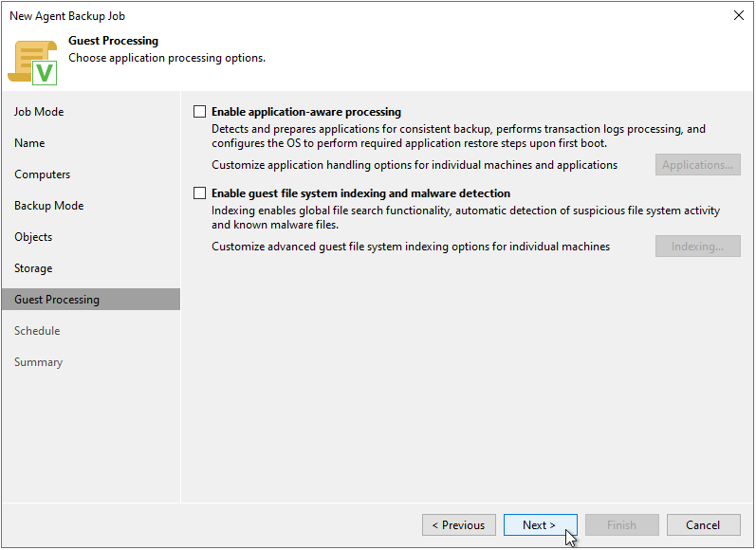The width and height of the screenshot is (756, 550).
Task: Click the 'New Agent Backup Job' window title
Action: (67, 16)
